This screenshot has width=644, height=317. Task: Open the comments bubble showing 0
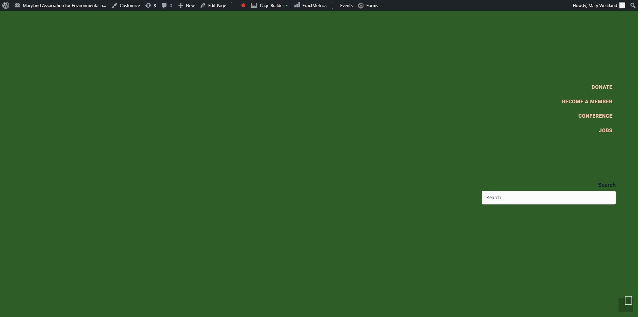pos(167,5)
